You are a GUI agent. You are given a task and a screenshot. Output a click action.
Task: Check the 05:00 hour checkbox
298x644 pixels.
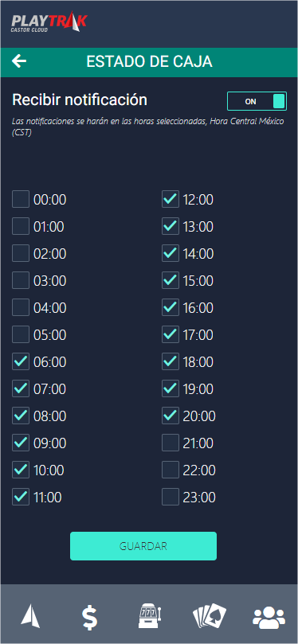[x=21, y=334]
